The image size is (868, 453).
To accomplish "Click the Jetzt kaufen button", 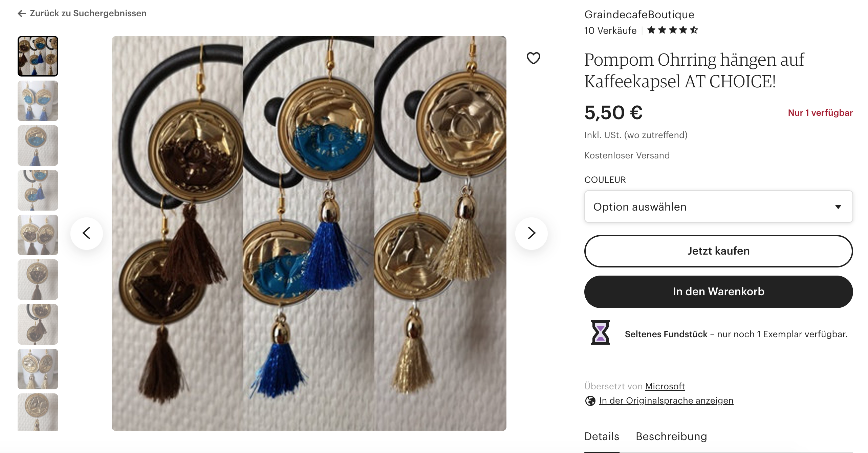I will (718, 251).
